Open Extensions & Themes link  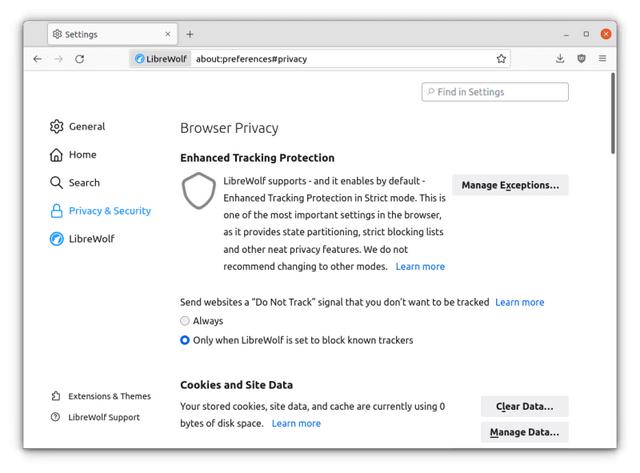(x=101, y=396)
